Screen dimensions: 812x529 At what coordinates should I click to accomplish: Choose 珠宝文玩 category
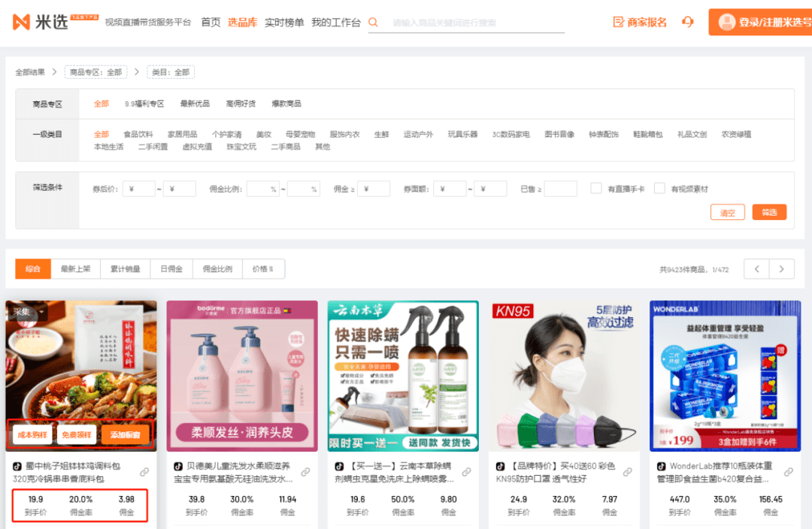click(241, 147)
